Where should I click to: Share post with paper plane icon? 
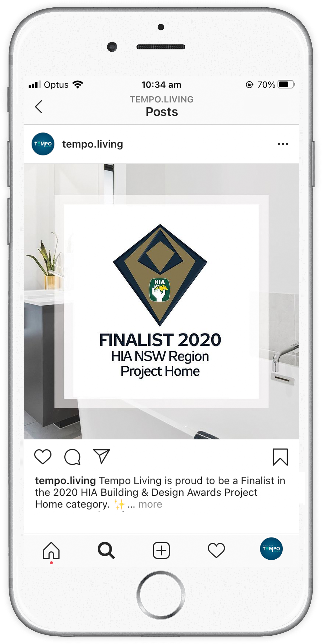101,456
